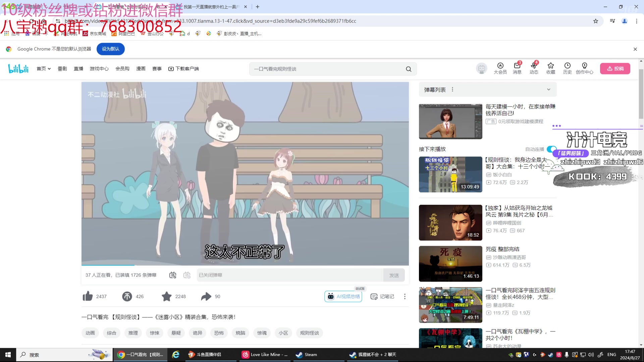This screenshot has height=362, width=644.
Task: Click the share arrow icon
Action: [x=206, y=296]
